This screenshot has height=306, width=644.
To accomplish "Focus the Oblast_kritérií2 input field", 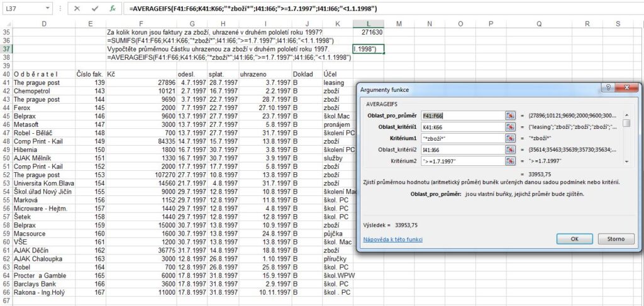I will click(x=464, y=150).
